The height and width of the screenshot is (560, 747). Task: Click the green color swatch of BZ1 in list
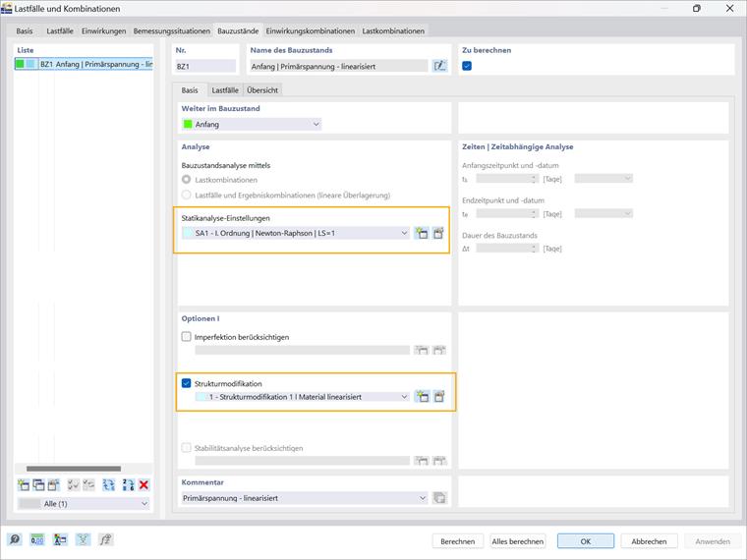[x=20, y=64]
